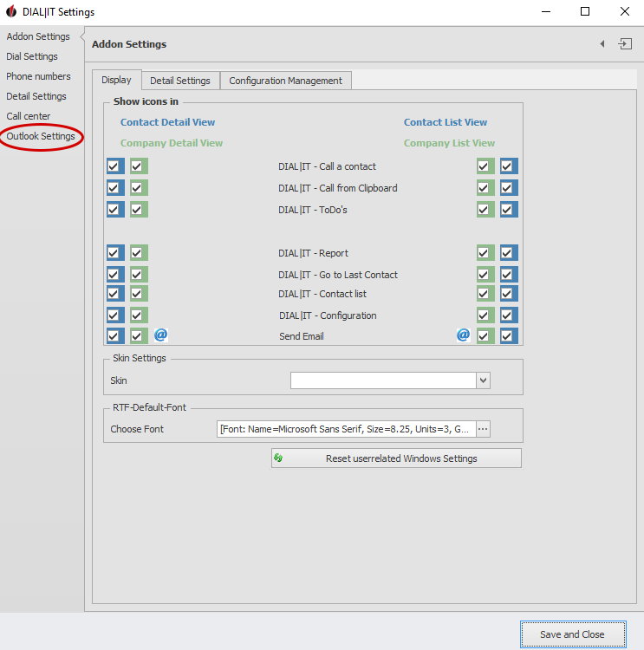The height and width of the screenshot is (650, 644).
Task: Open font chooser with the ellipsis button
Action: click(x=484, y=429)
